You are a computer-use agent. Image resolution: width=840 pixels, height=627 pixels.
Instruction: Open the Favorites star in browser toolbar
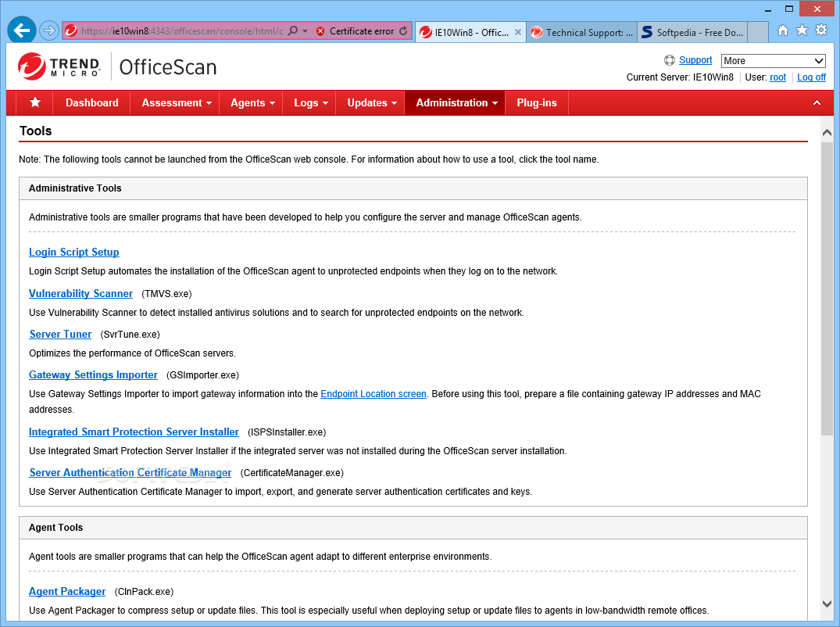802,30
